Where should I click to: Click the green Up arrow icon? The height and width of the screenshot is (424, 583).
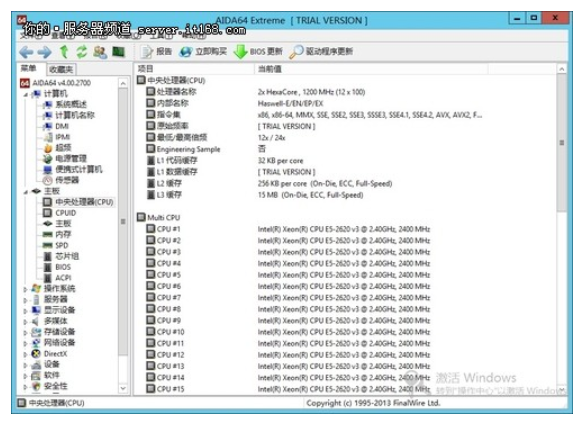(x=64, y=52)
